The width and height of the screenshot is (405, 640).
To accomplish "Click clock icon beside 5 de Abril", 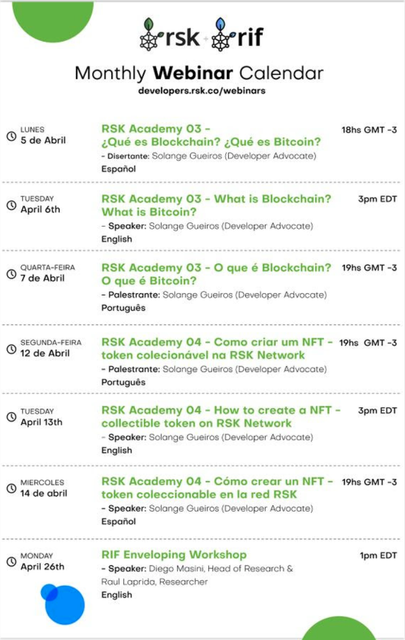I will pos(11,136).
